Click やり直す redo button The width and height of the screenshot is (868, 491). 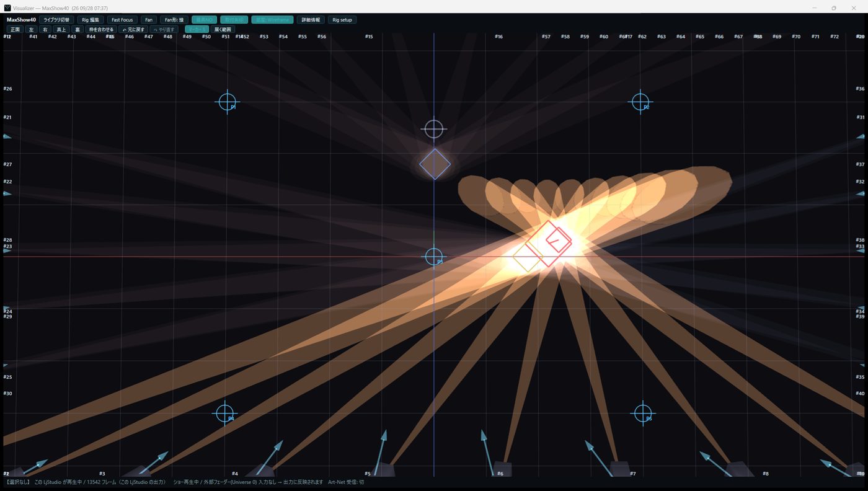164,29
